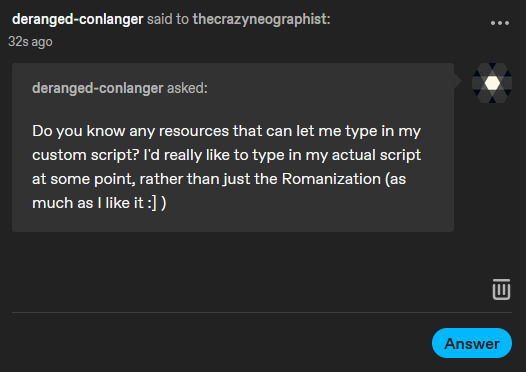Click the 'asked:' label in the bubble

pyautogui.click(x=187, y=88)
